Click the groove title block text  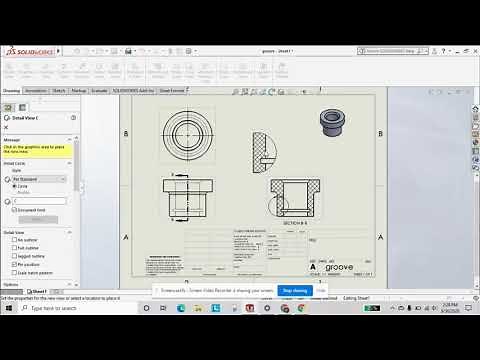pyautogui.click(x=339, y=267)
